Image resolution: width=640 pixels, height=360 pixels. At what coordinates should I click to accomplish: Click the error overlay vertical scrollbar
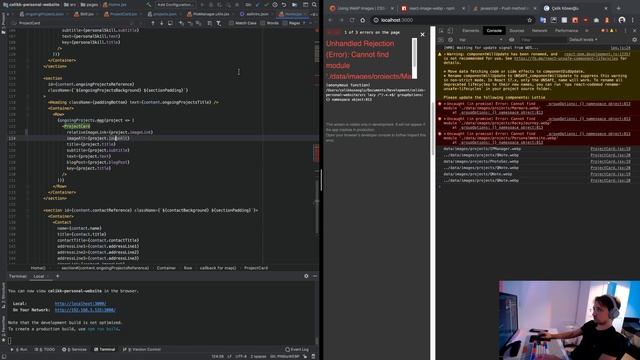pos(414,58)
